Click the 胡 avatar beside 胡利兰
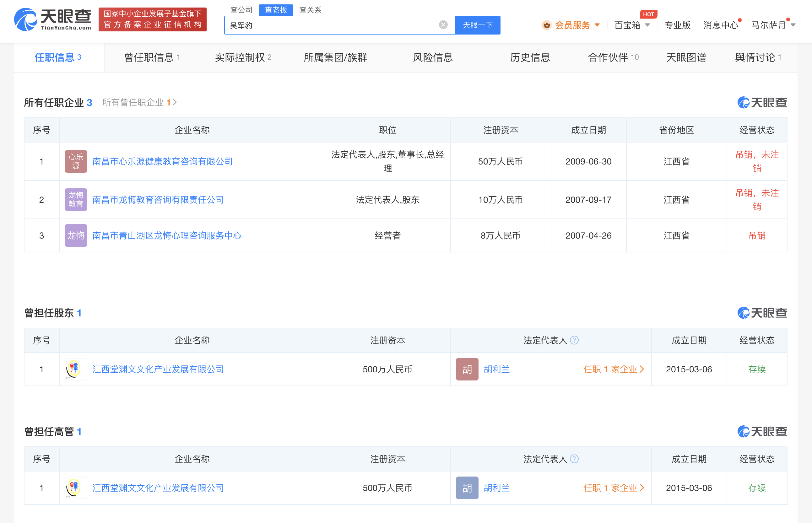Image resolution: width=812 pixels, height=523 pixels. (x=467, y=369)
